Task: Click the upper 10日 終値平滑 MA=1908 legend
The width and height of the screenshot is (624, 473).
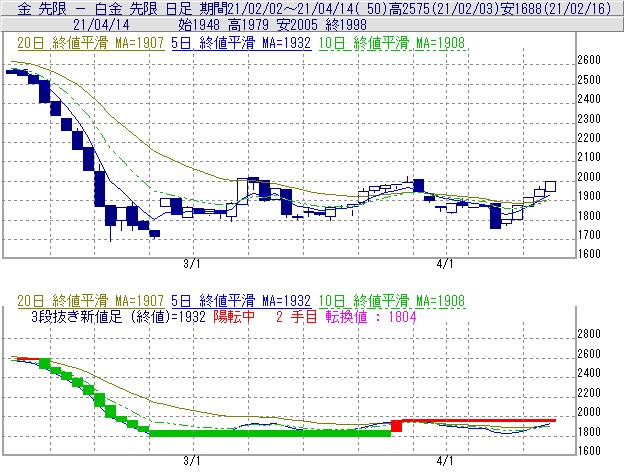Action: (392, 43)
